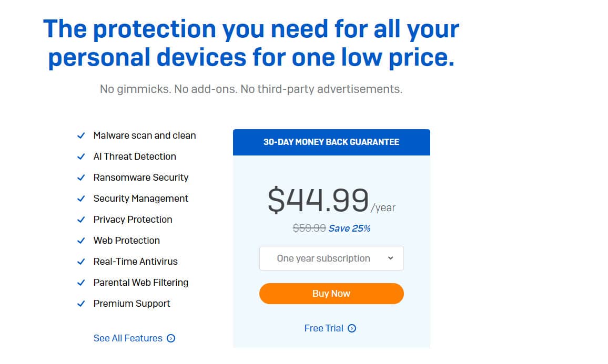608x364 pixels.
Task: Click the struck-through $59.99 original price
Action: (x=309, y=228)
